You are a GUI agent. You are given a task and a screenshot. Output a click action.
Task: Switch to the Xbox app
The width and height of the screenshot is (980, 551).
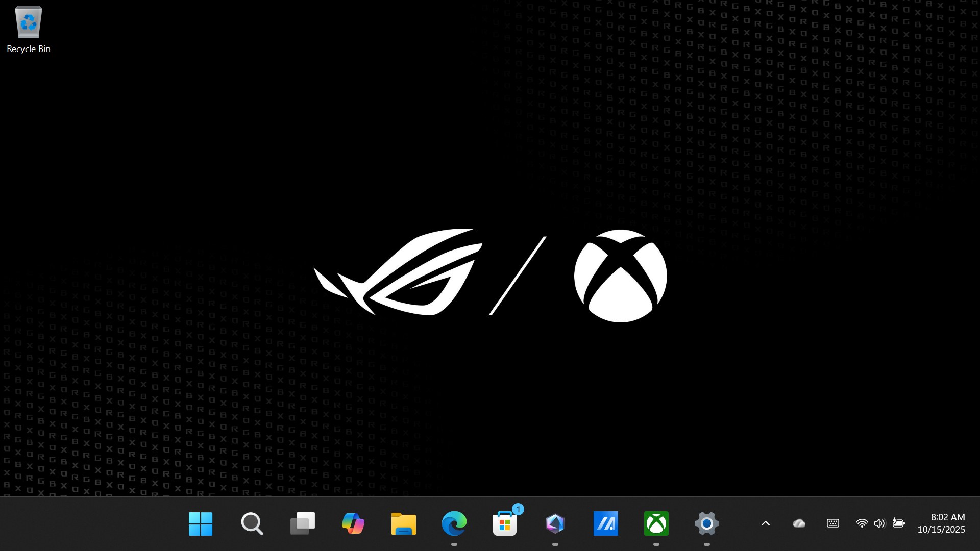coord(656,523)
